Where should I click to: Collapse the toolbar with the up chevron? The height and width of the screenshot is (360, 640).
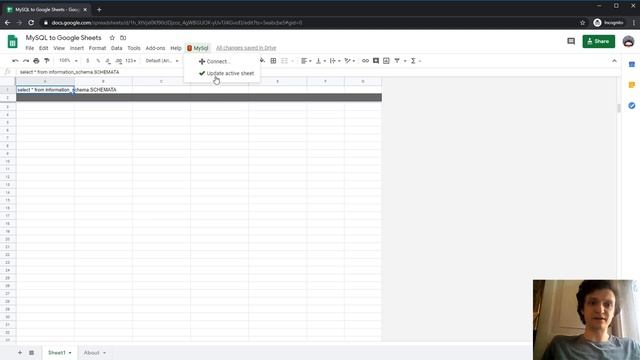pos(614,61)
